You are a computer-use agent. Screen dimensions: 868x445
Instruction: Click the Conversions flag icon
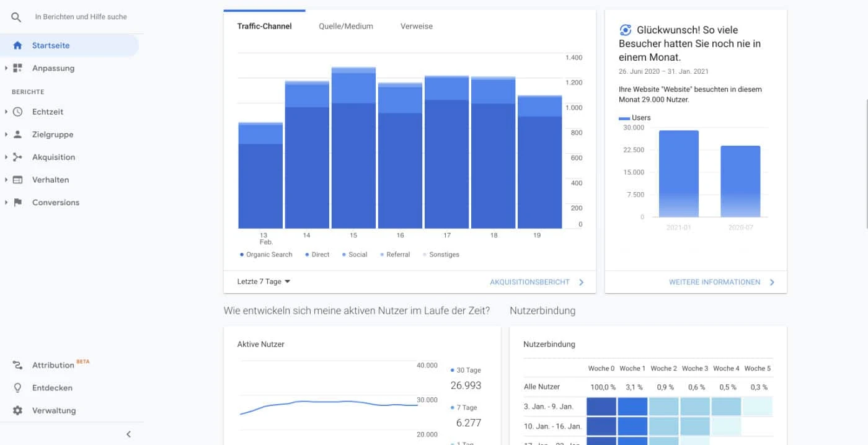coord(18,202)
